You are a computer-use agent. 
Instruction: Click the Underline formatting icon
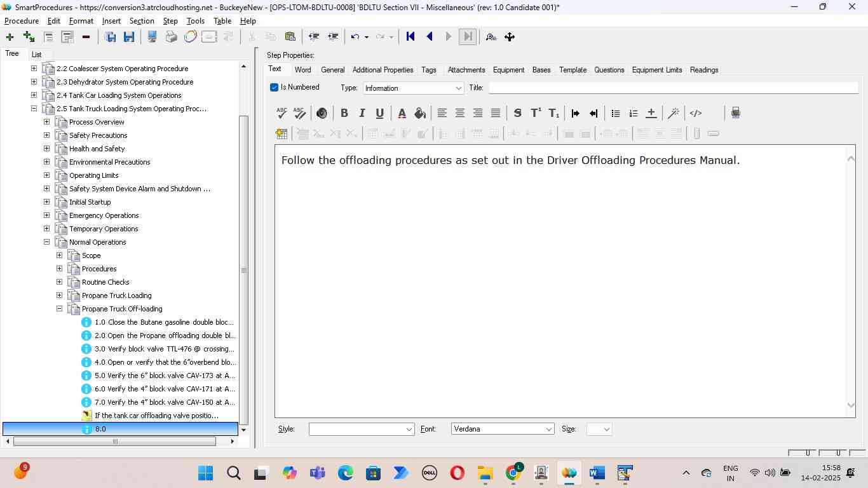[380, 113]
